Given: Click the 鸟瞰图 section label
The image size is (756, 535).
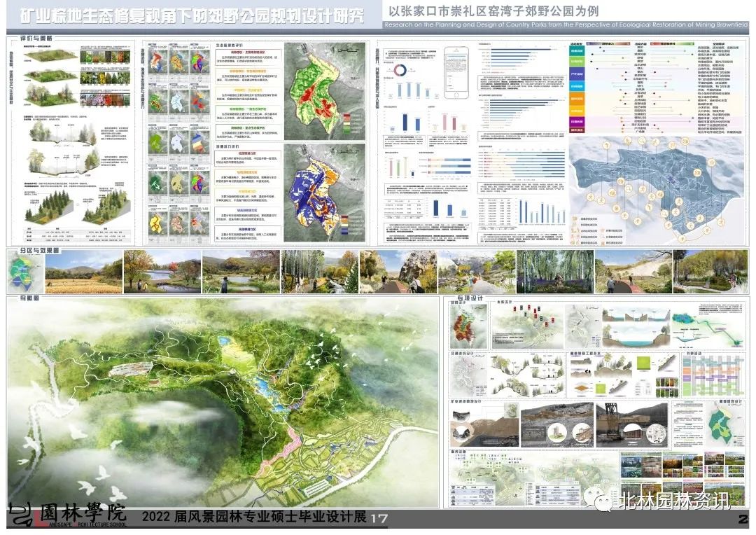Looking at the screenshot, I should (24, 300).
